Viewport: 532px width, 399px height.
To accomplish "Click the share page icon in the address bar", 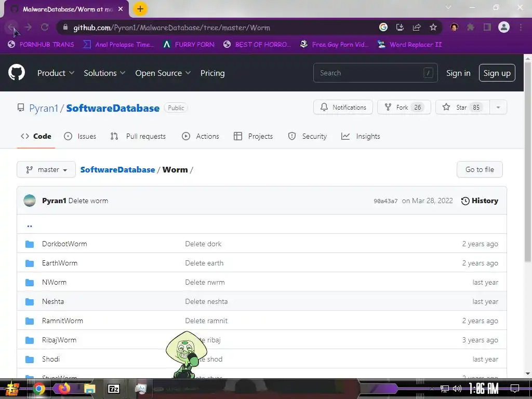I will coord(417,27).
